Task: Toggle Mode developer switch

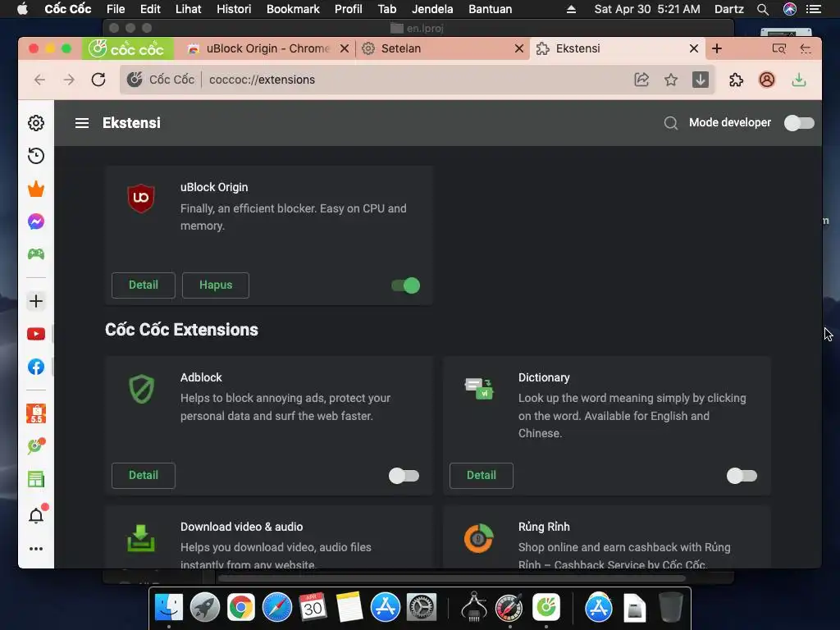Action: tap(799, 123)
